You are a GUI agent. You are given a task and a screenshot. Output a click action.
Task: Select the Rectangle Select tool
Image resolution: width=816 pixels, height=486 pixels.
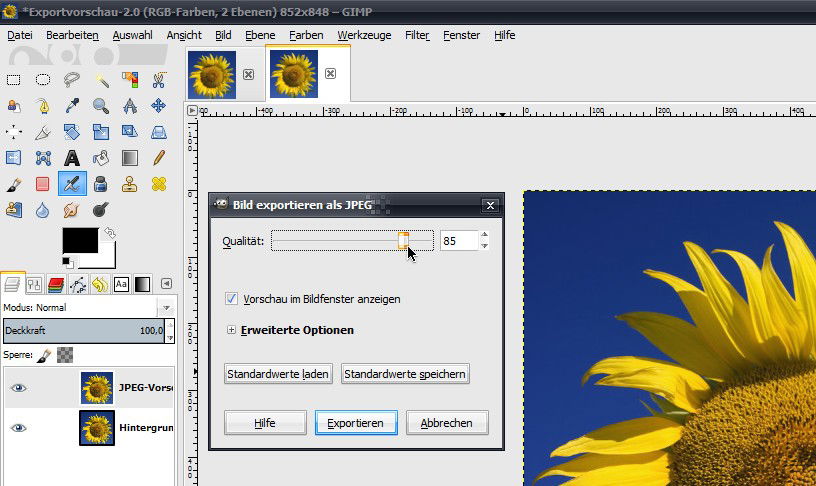click(x=14, y=80)
